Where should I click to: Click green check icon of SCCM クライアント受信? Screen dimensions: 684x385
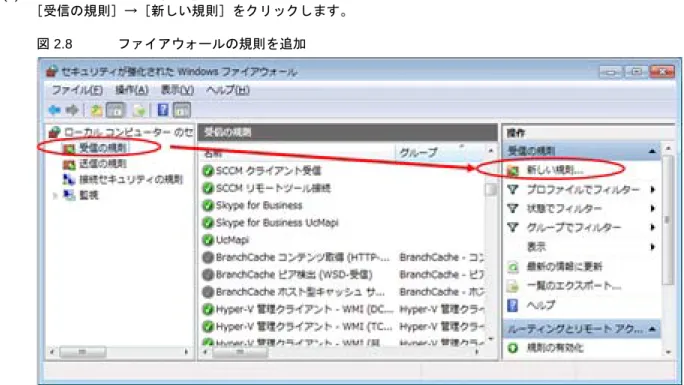click(x=208, y=171)
